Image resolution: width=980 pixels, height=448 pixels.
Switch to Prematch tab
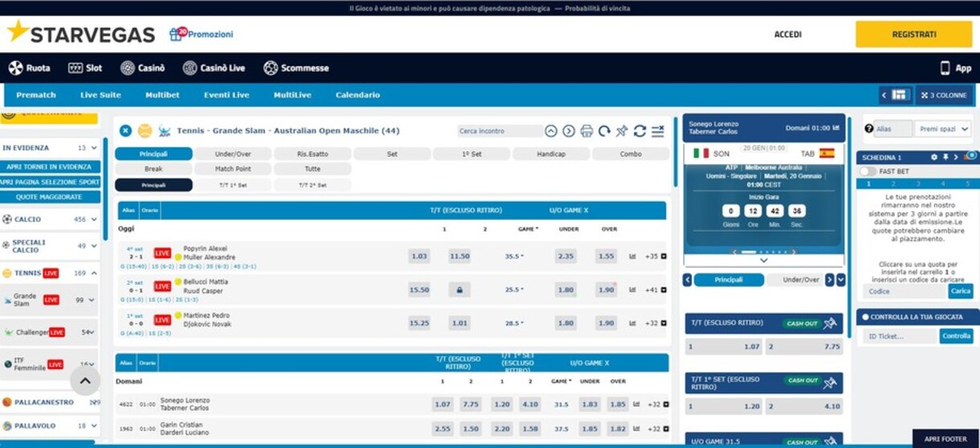click(x=36, y=95)
